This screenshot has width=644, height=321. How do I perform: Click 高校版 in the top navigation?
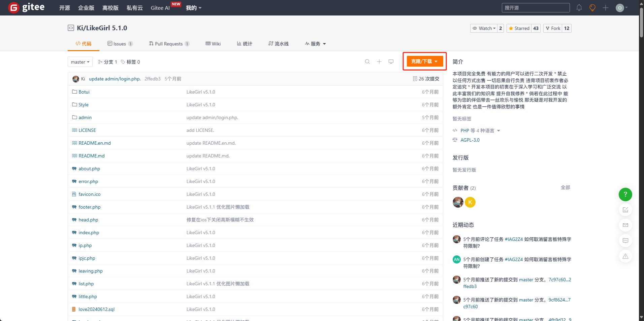pyautogui.click(x=110, y=8)
